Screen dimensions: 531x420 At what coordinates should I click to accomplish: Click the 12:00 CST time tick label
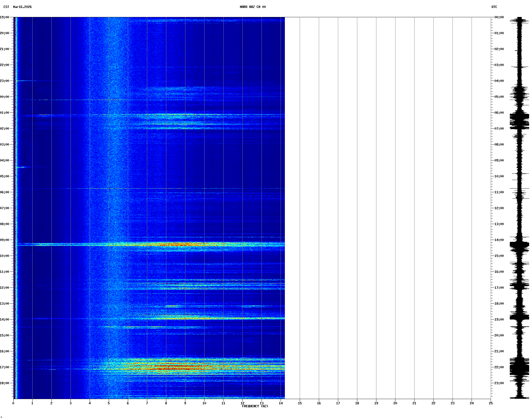click(5, 288)
